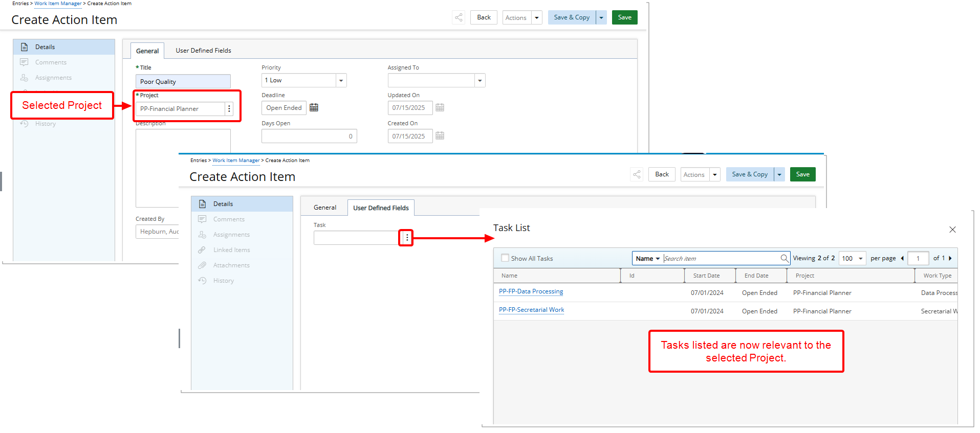
Task: Sort Task List by Name column
Action: [557, 276]
